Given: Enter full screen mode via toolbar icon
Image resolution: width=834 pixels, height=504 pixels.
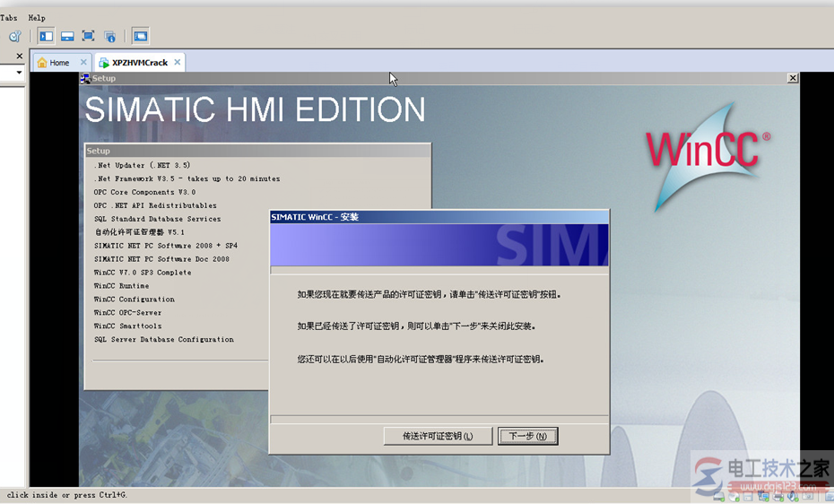Looking at the screenshot, I should pos(88,36).
